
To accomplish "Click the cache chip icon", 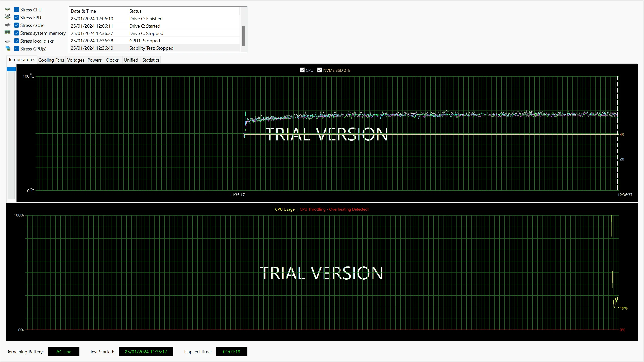I will point(8,25).
